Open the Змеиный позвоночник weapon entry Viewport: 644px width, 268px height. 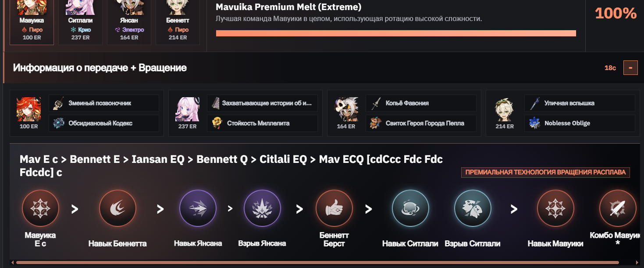pos(103,103)
